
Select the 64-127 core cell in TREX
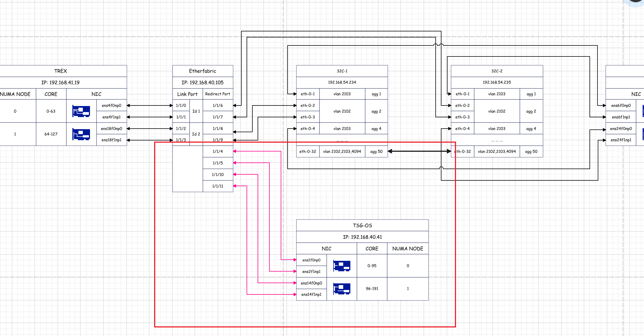point(51,134)
